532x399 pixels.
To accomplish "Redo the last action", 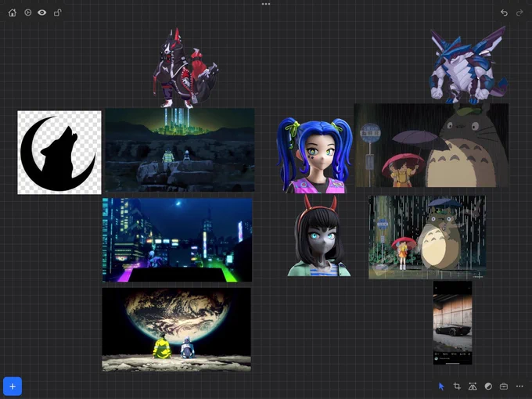I will (519, 13).
